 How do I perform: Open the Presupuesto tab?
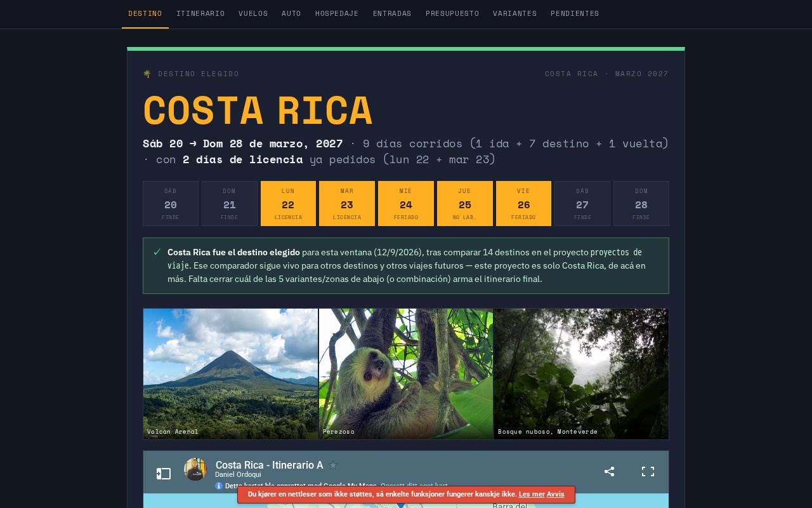[452, 13]
